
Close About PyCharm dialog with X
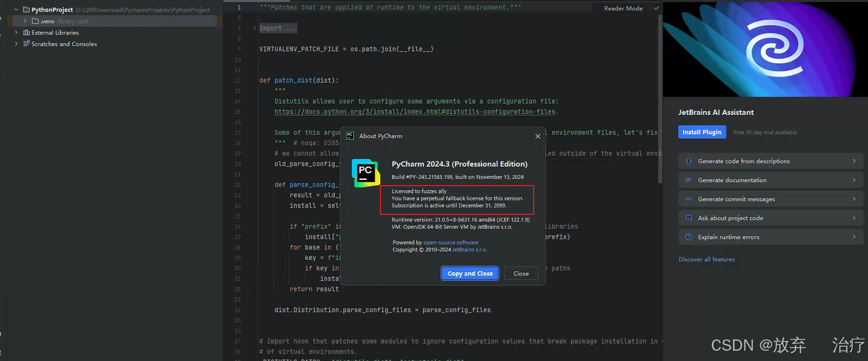537,136
